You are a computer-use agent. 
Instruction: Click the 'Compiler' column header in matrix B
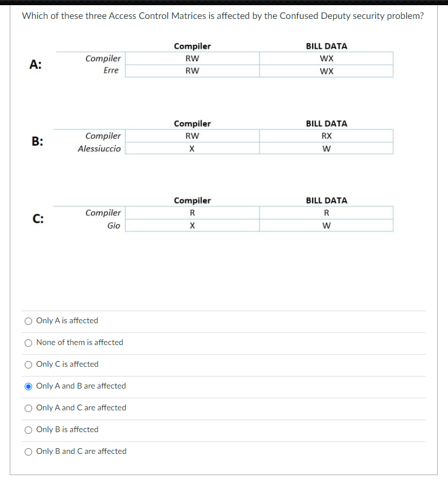coord(192,123)
